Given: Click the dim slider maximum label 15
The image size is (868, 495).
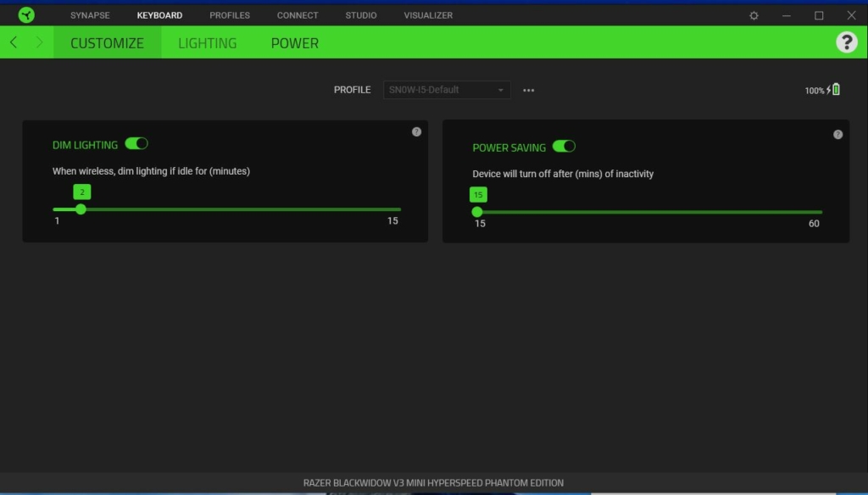Looking at the screenshot, I should click(x=392, y=221).
